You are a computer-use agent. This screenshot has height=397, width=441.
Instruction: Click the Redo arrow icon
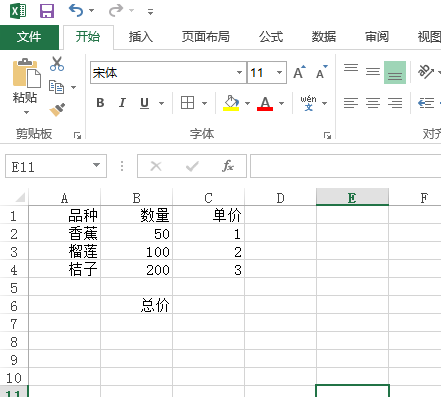pyautogui.click(x=116, y=10)
